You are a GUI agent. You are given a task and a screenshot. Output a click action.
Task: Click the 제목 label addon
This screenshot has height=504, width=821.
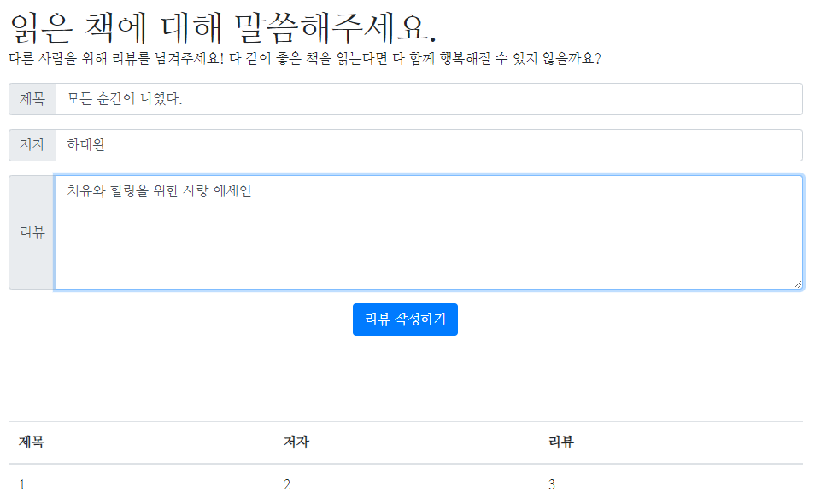(x=32, y=99)
